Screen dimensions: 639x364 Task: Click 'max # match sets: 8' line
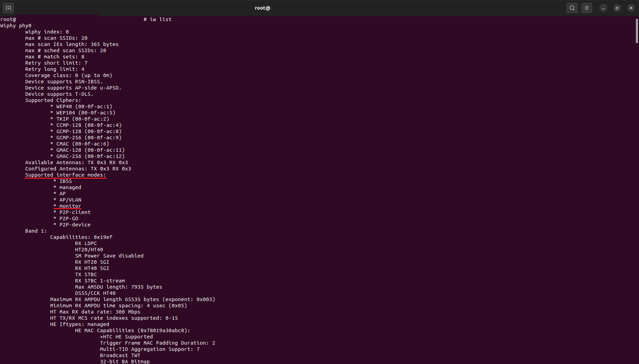tap(55, 57)
